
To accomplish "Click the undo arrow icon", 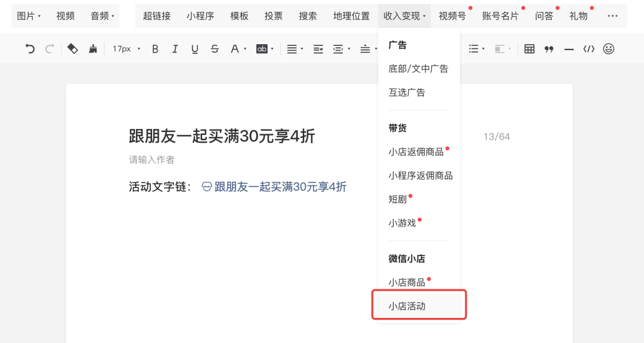I will (x=30, y=49).
